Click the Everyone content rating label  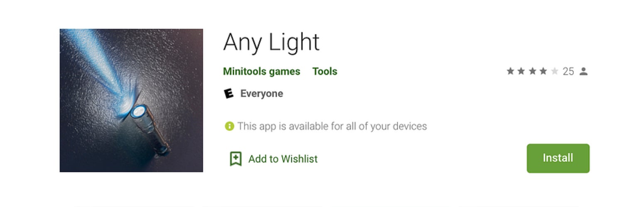click(261, 94)
